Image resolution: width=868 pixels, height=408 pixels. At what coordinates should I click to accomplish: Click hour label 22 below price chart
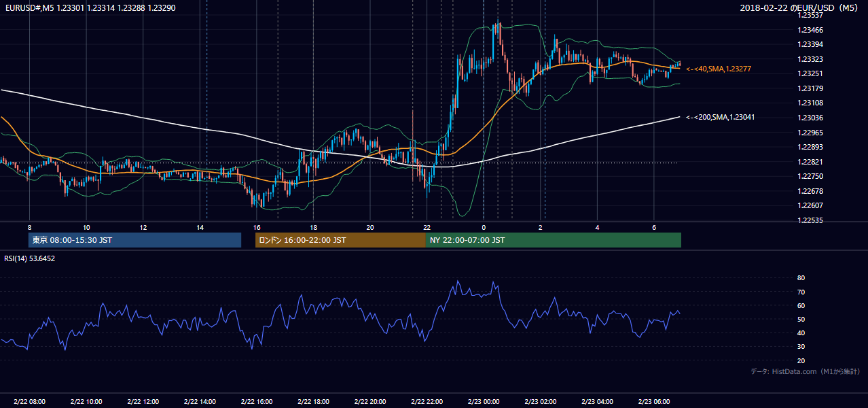tap(427, 227)
